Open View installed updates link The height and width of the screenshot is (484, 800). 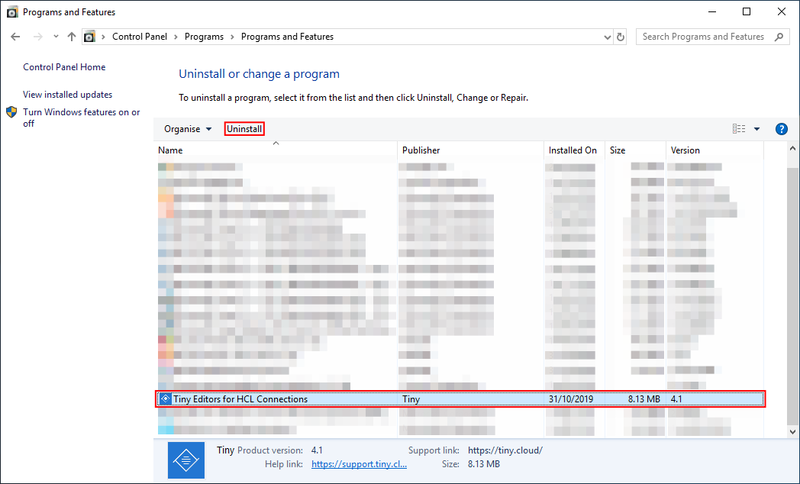tap(67, 94)
